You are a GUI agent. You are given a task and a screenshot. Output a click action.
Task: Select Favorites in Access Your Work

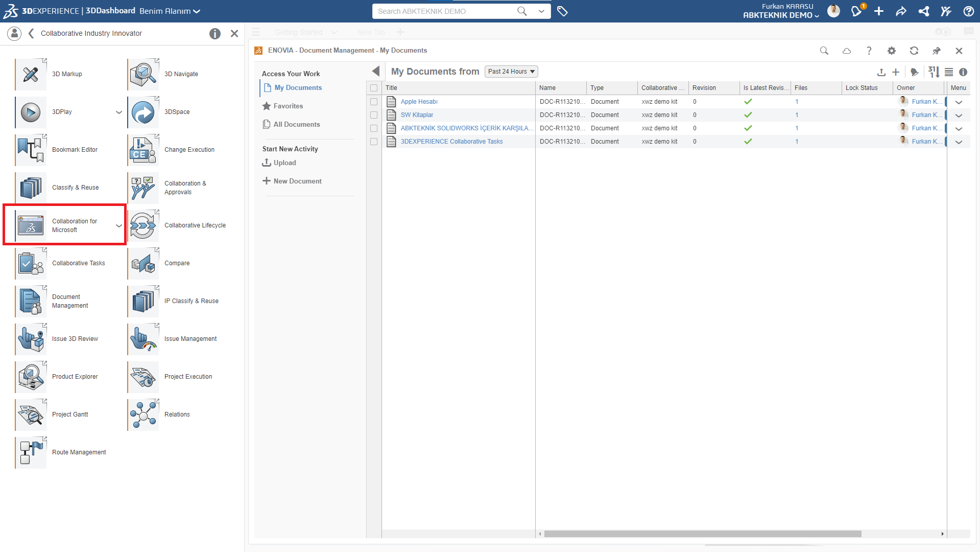(x=288, y=106)
